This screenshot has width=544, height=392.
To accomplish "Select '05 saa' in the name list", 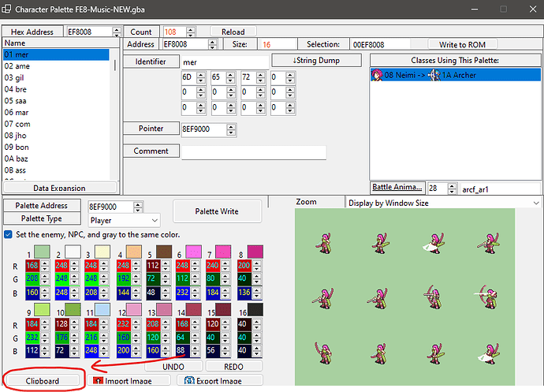I will point(17,100).
